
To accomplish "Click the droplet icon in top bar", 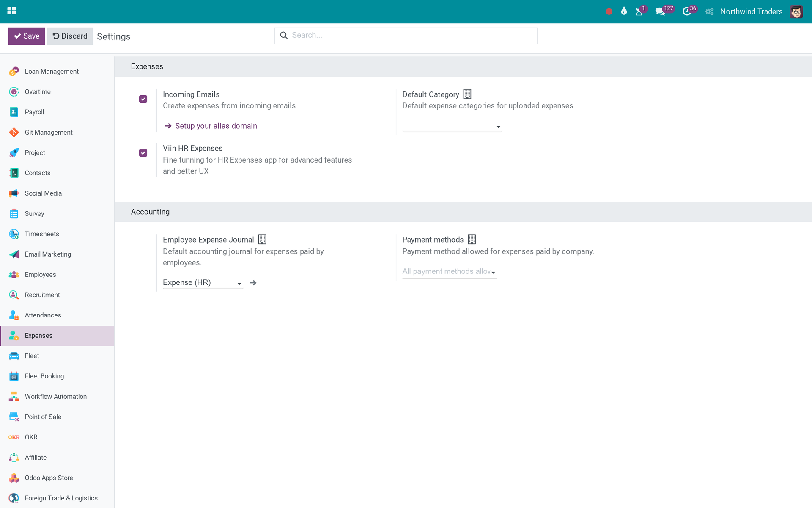I will pyautogui.click(x=624, y=11).
